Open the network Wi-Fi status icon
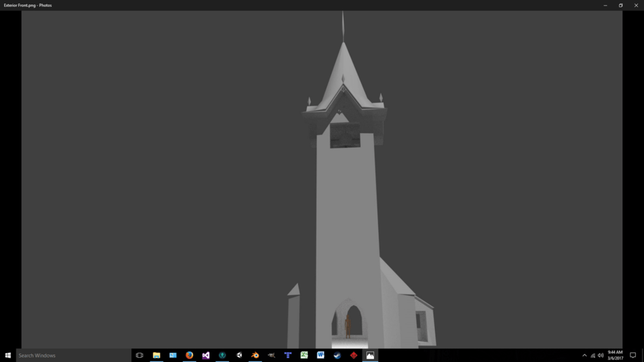This screenshot has height=362, width=644. 593,355
